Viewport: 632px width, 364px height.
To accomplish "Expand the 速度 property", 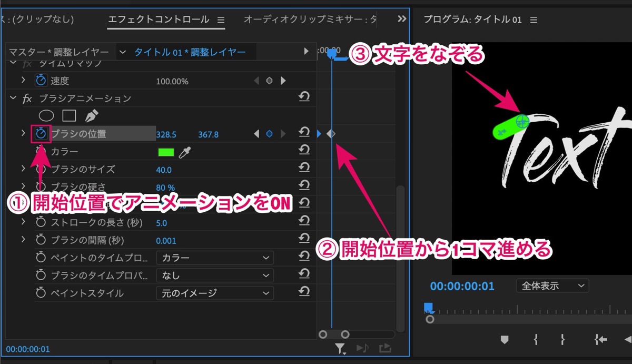I will [23, 81].
